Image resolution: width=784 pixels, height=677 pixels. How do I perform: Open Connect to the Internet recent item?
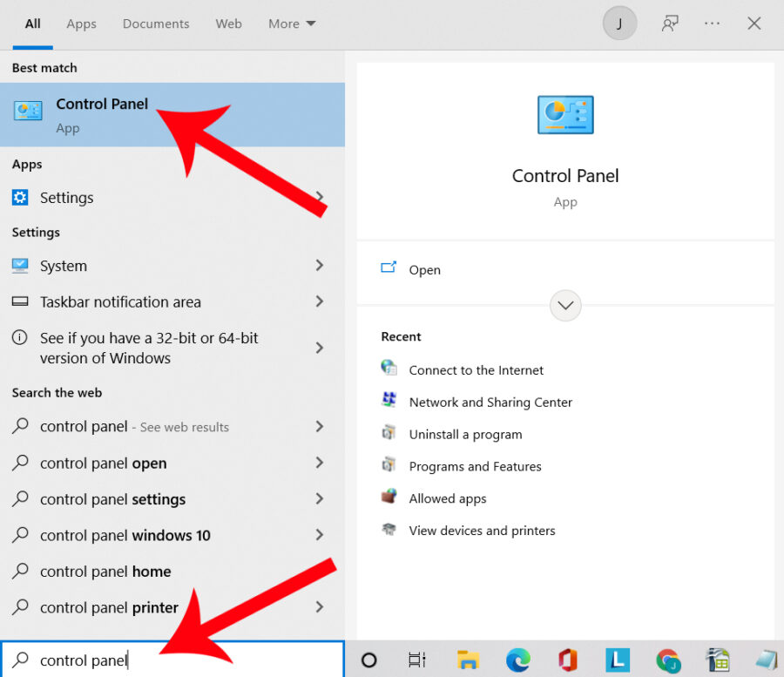pyautogui.click(x=476, y=370)
